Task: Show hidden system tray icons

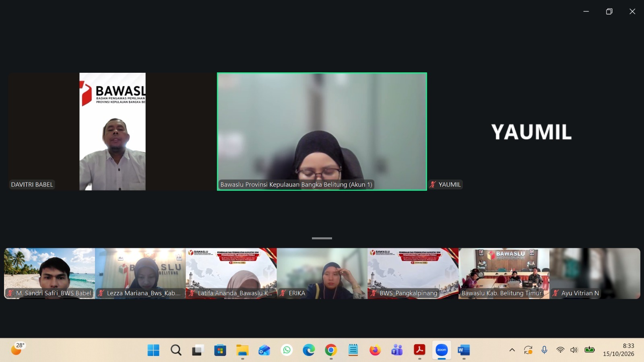Action: (512, 350)
